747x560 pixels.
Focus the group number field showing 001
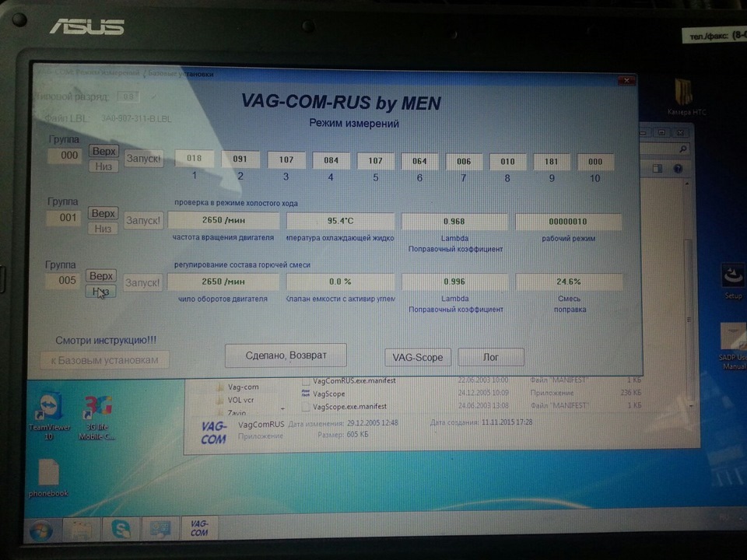(65, 218)
